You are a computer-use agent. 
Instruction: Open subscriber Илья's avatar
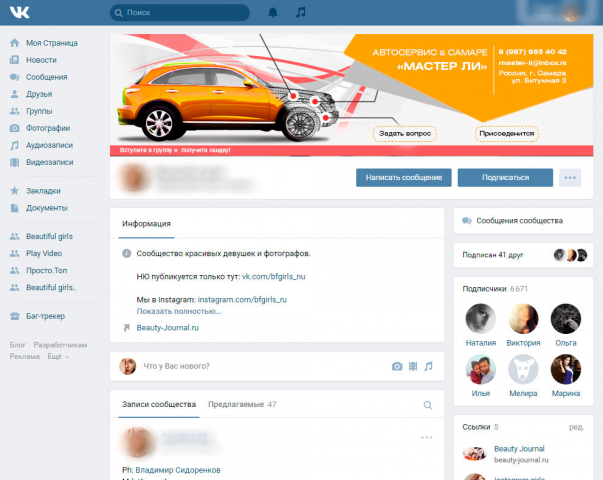click(x=481, y=369)
